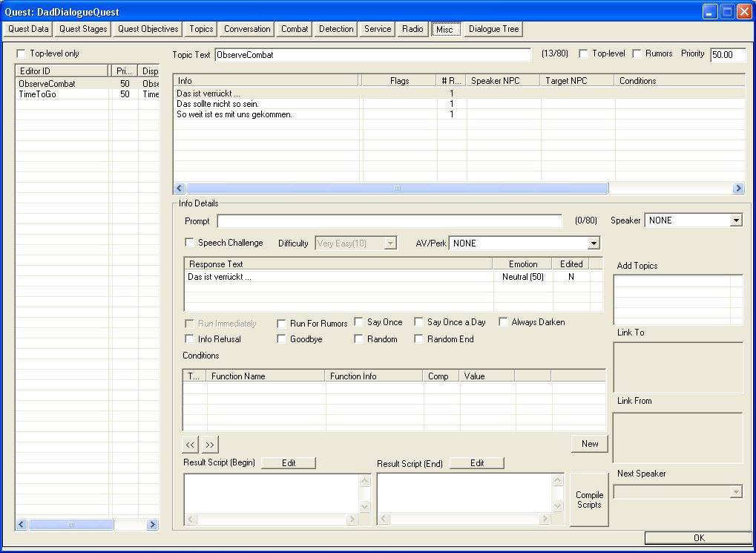
Task: Switch to the Quest Stages tab
Action: [x=83, y=29]
